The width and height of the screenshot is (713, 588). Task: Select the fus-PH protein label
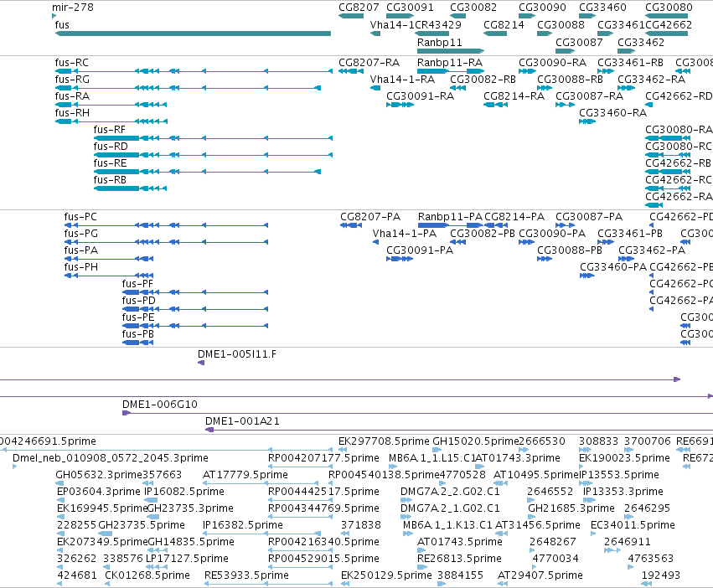point(81,267)
